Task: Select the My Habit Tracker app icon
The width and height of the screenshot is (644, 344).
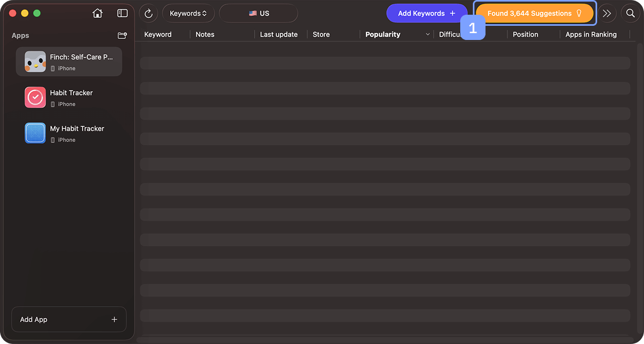Action: pyautogui.click(x=35, y=133)
